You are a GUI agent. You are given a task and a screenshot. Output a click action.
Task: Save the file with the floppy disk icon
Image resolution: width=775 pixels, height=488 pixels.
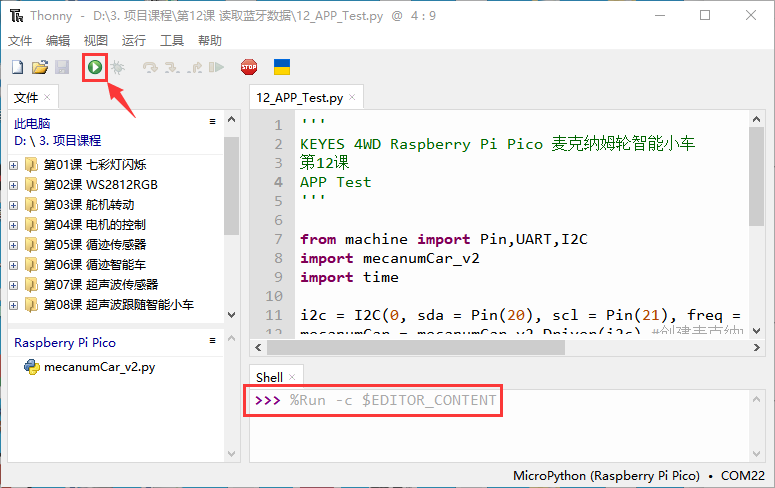click(62, 67)
